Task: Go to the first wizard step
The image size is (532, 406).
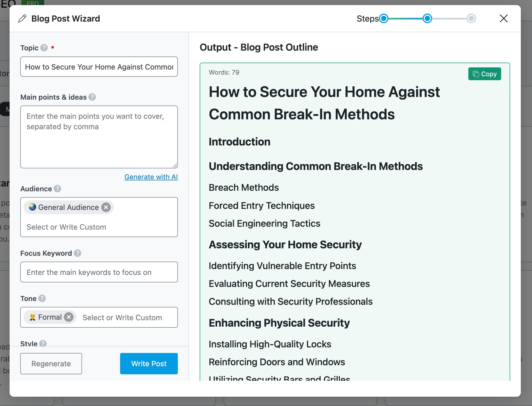Action: point(384,19)
